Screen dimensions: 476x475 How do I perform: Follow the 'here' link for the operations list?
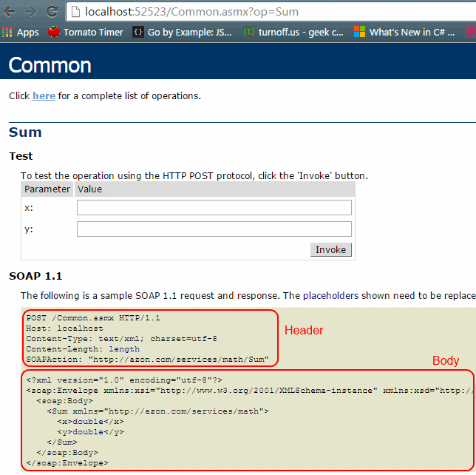click(x=44, y=95)
